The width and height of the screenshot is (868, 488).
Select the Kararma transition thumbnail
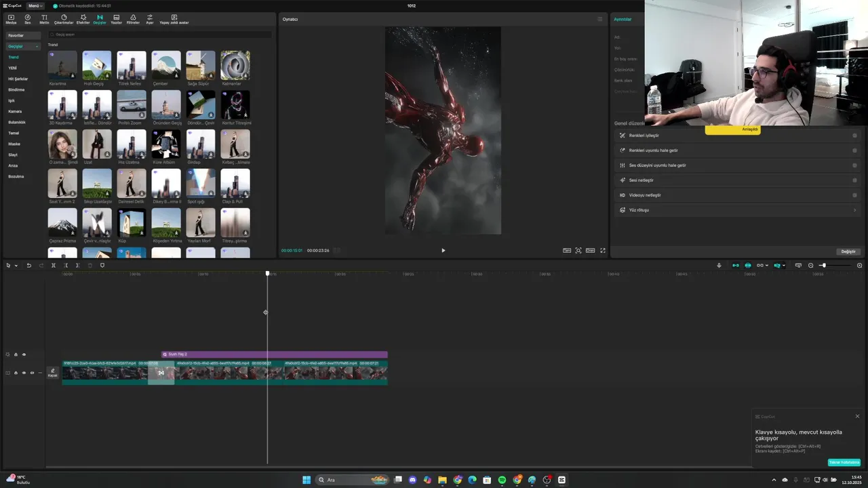[62, 66]
